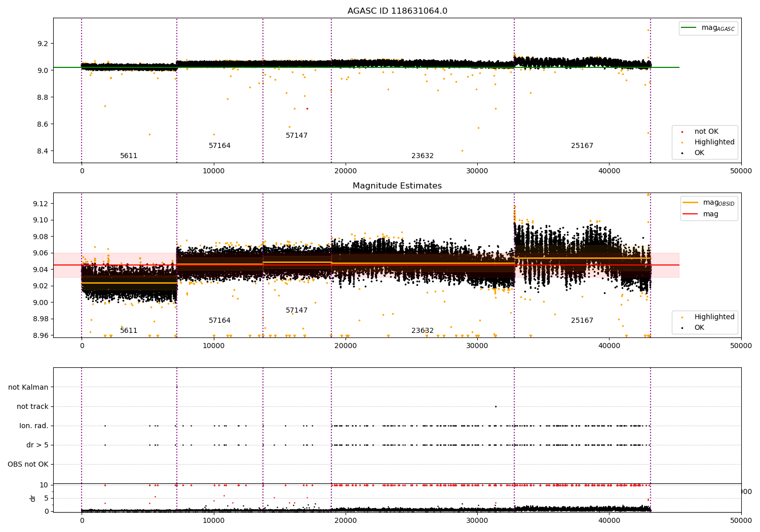Click the 'Ion. rad.' axis label

coord(34,426)
